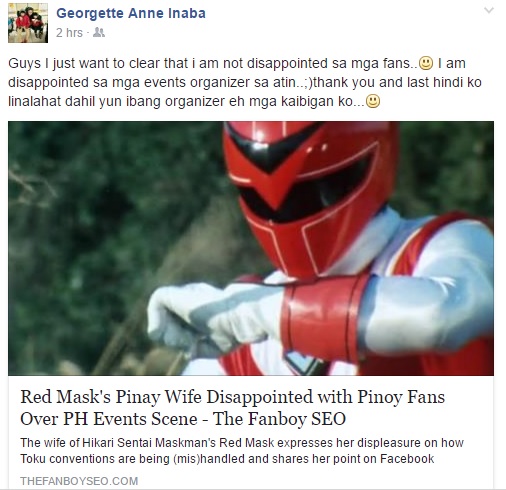Open Georgette Anne Inaba's profile name link

131,13
